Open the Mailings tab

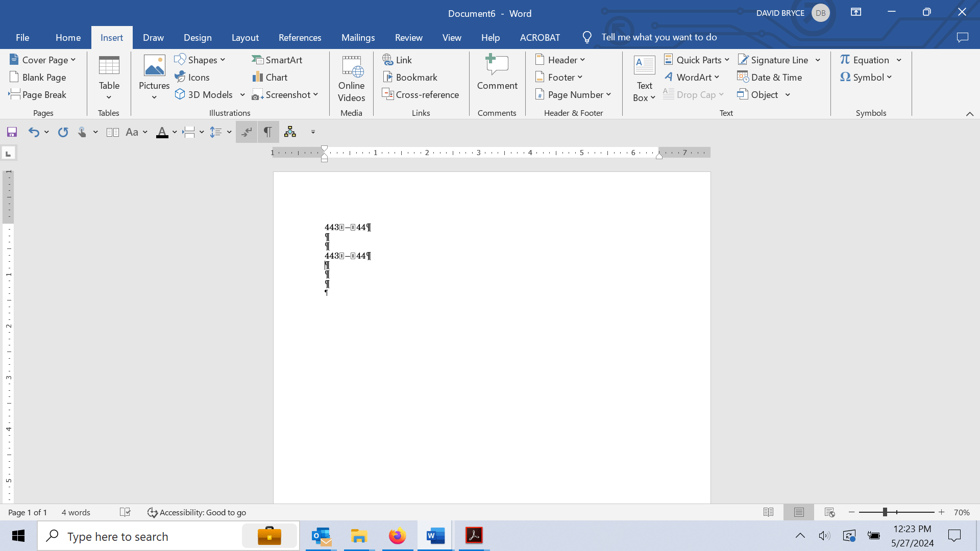pos(358,37)
